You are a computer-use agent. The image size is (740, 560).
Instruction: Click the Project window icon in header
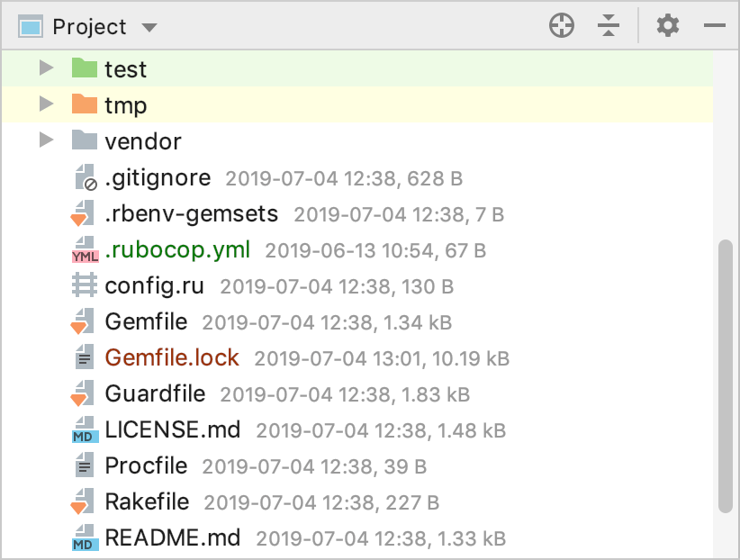[31, 27]
